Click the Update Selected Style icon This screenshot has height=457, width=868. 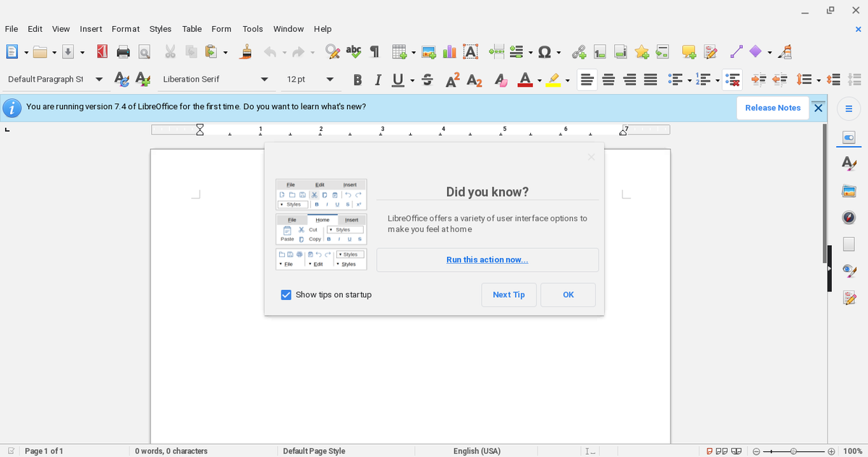click(x=122, y=80)
